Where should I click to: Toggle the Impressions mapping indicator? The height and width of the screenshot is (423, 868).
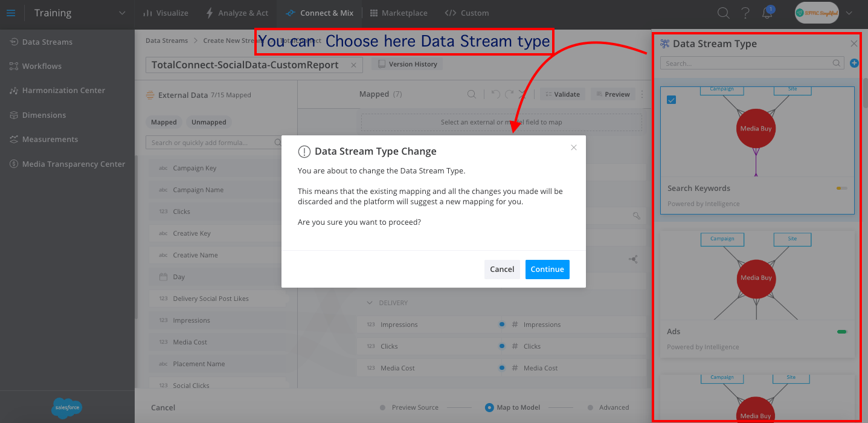point(502,325)
